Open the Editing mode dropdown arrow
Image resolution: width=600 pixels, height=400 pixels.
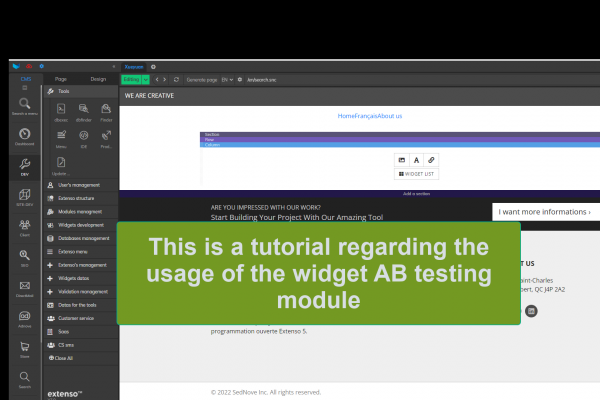point(146,80)
